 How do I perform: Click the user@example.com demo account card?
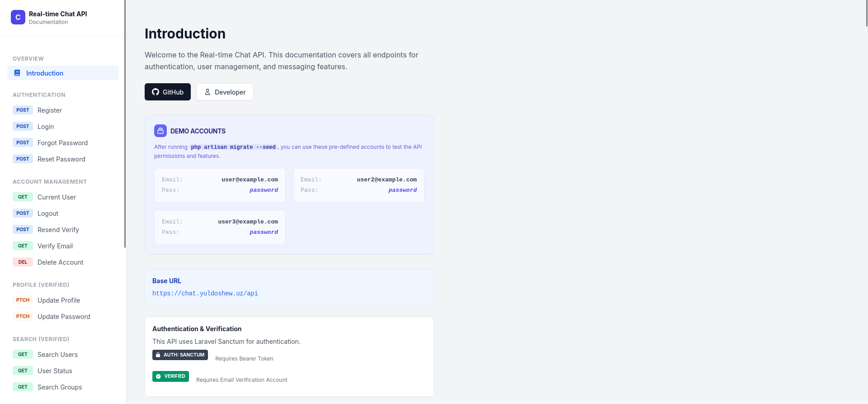(x=220, y=185)
